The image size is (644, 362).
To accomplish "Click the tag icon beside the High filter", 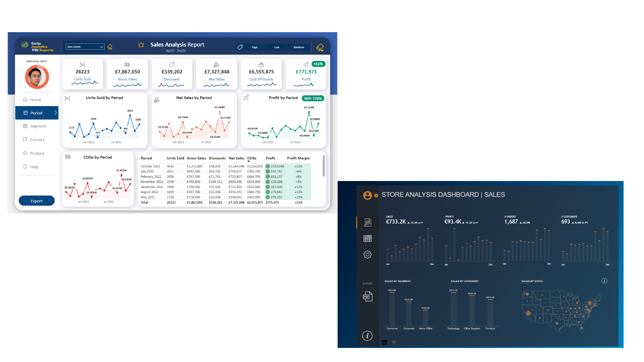I will pos(240,46).
